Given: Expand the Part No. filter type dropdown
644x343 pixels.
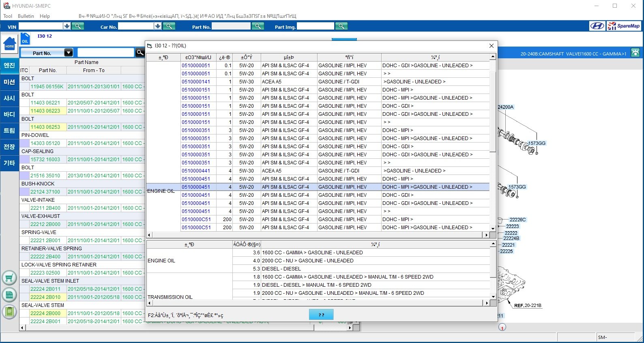Looking at the screenshot, I should click(69, 53).
